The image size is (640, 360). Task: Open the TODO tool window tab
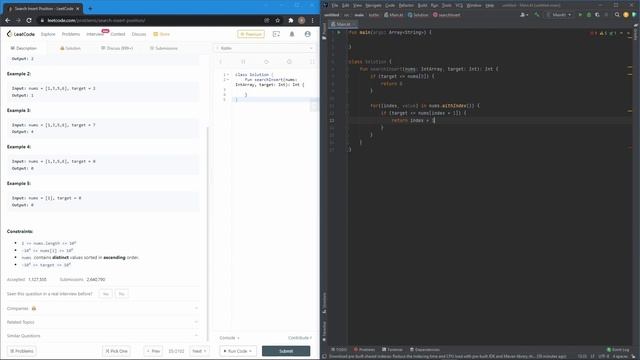(339, 349)
